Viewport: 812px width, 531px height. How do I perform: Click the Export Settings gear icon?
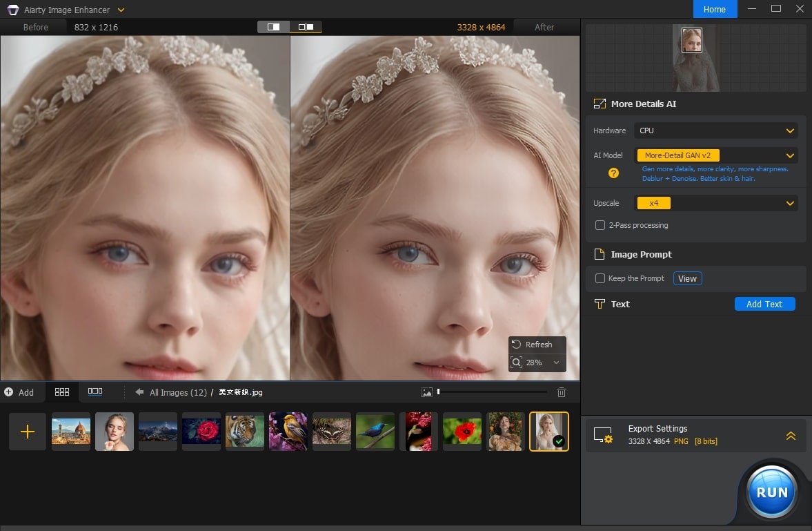603,435
